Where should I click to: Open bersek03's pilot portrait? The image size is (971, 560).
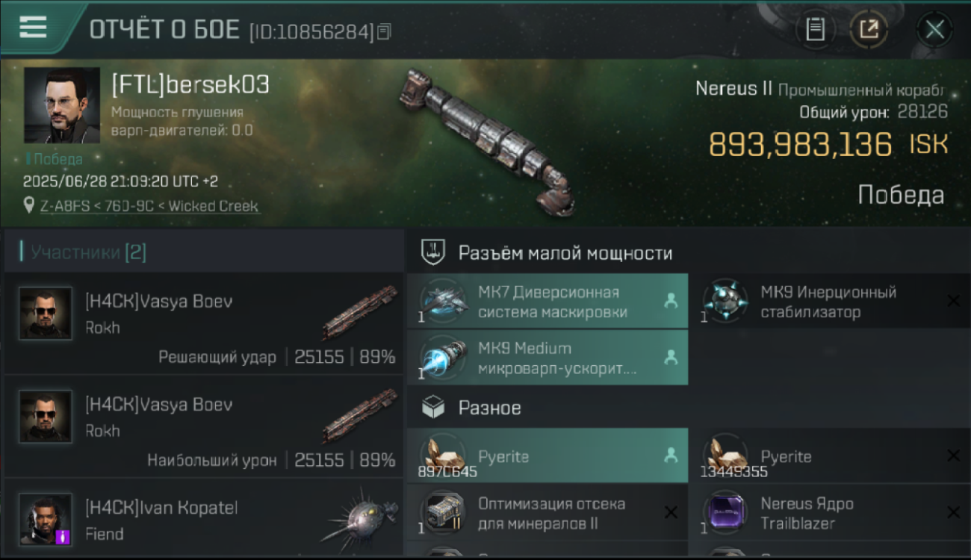(62, 105)
